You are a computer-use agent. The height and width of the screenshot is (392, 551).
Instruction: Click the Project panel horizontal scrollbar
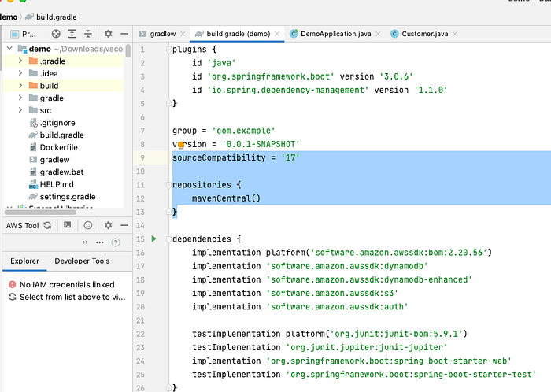(x=40, y=213)
